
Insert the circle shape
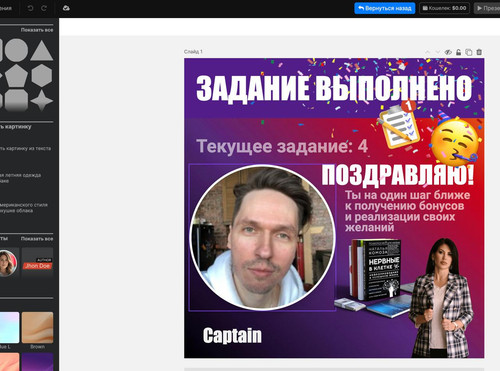(16, 50)
